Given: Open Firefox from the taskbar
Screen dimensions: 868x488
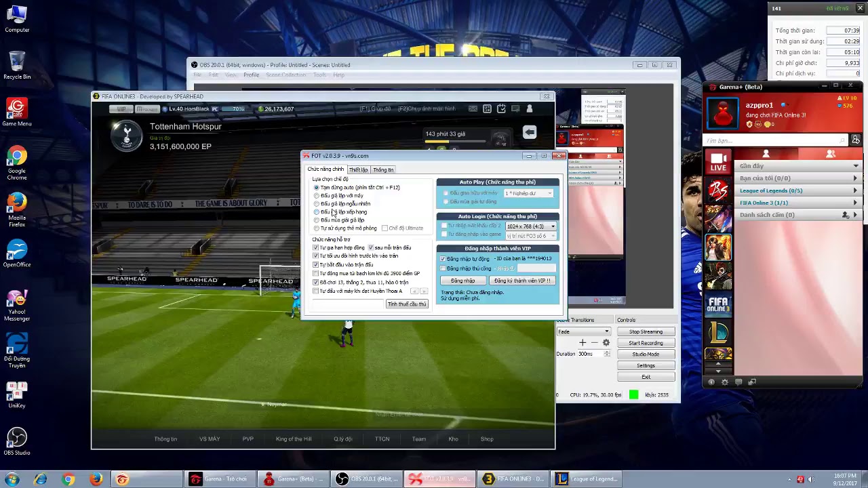Looking at the screenshot, I should click(x=96, y=479).
